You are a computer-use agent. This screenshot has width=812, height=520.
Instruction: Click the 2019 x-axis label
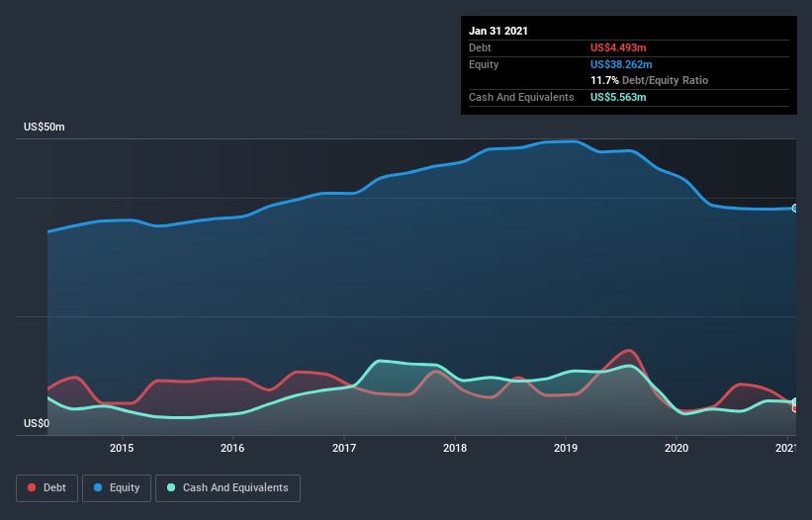tap(566, 448)
